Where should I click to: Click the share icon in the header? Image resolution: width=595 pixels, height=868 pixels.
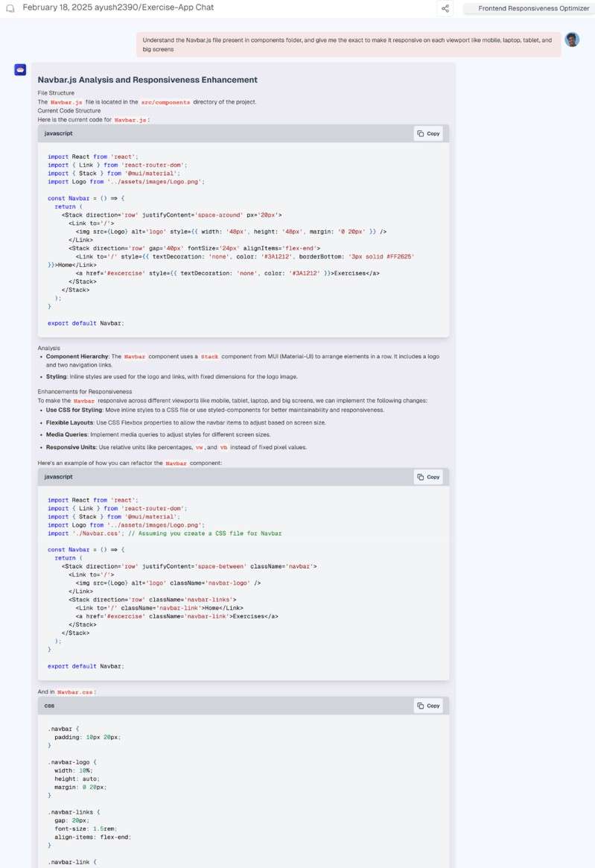(x=445, y=9)
